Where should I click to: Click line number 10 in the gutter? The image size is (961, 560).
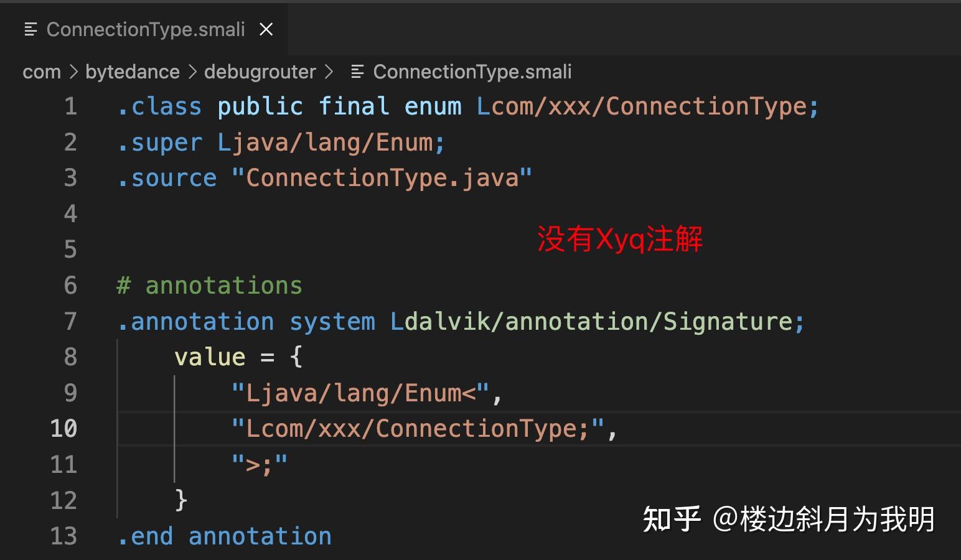[x=63, y=429]
